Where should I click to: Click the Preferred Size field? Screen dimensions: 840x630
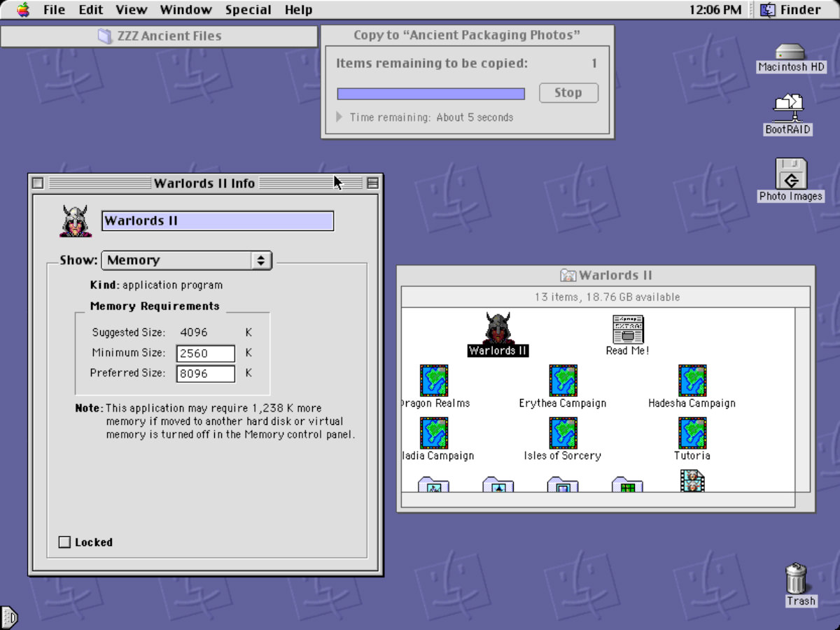click(x=205, y=374)
